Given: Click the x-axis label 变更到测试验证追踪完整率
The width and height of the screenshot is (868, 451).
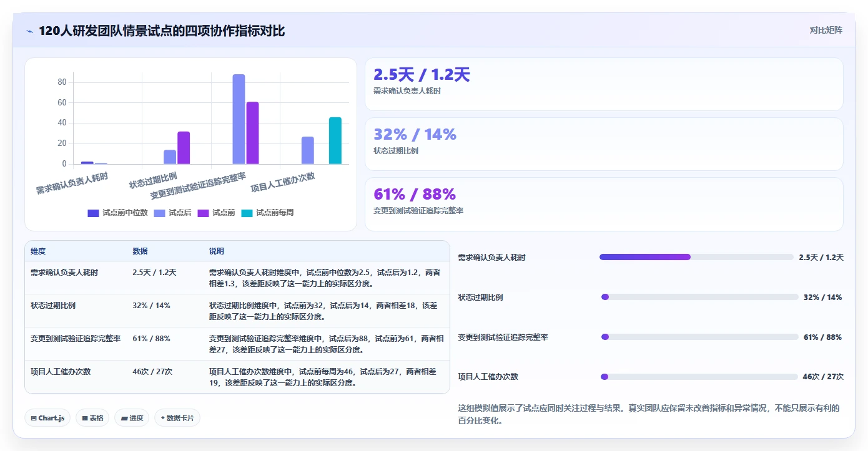Looking at the screenshot, I should [198, 186].
